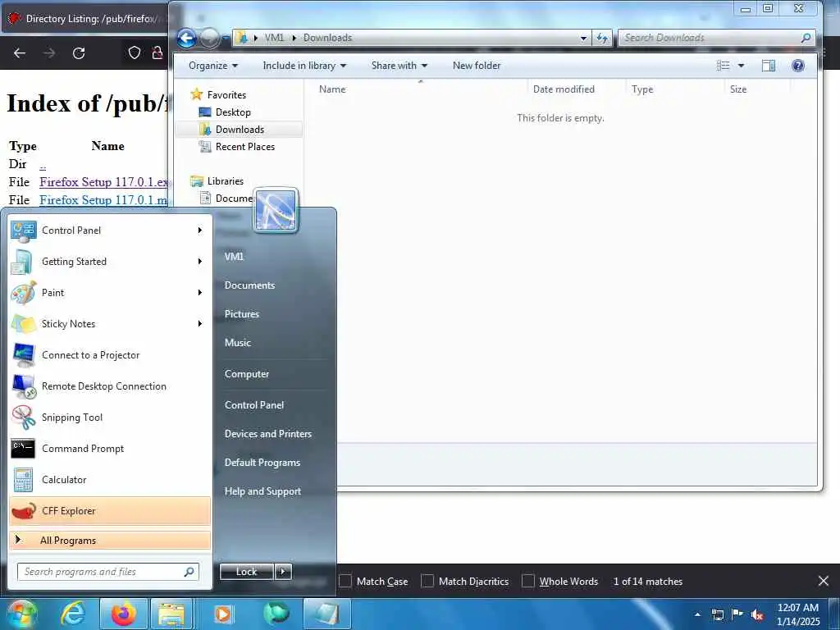Open Help and Support
Screen dimensions: 840x630
[262, 491]
